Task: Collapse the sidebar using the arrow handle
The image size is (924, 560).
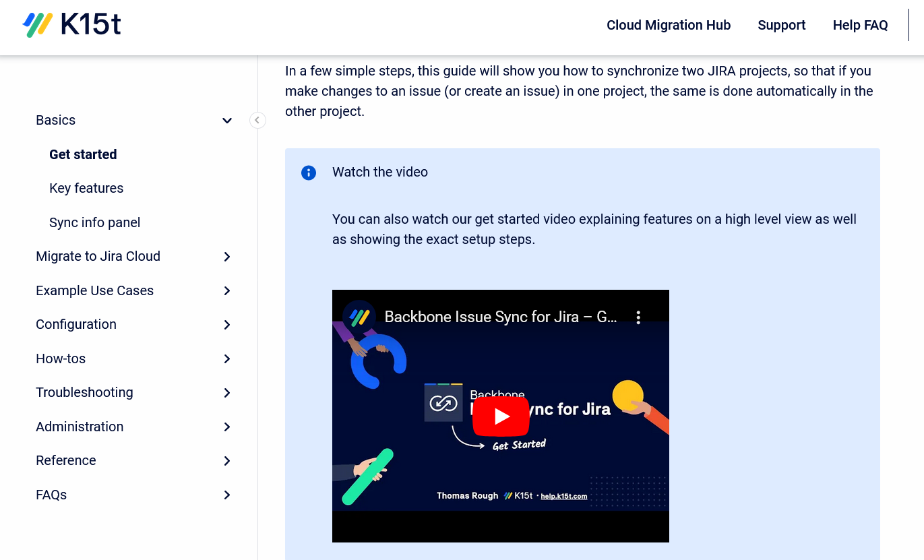Action: click(257, 120)
